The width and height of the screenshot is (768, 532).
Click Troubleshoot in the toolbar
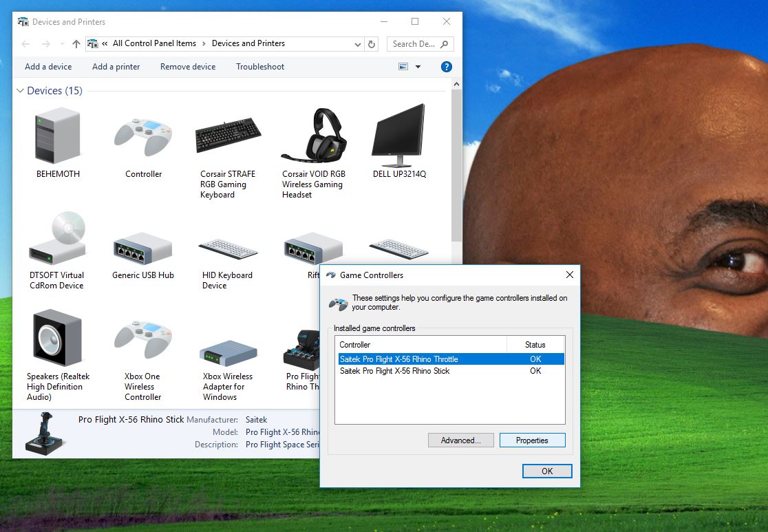[x=260, y=67]
